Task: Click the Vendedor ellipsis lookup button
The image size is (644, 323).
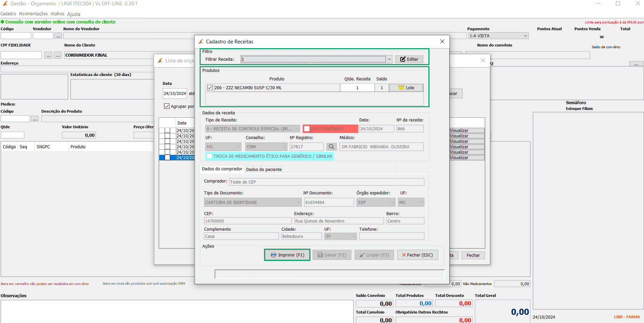Action: 58,36
